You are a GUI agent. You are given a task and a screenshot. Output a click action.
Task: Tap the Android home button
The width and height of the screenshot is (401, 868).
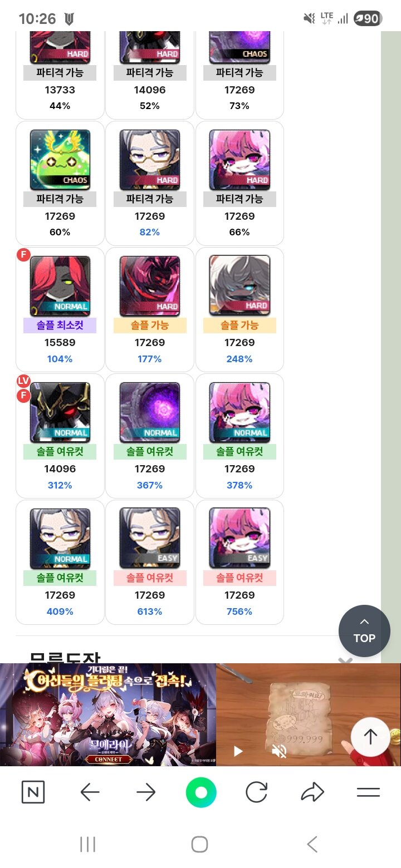tap(199, 844)
